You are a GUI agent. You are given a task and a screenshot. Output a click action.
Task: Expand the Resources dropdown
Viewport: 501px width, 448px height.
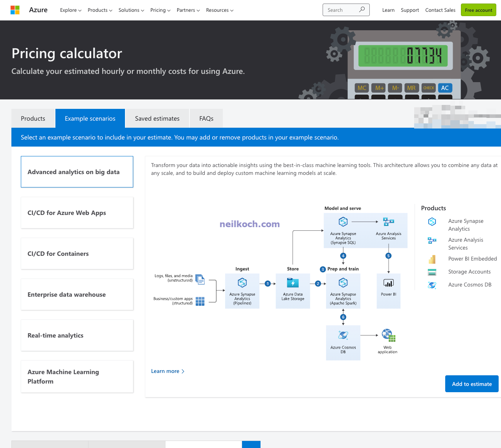(x=220, y=10)
